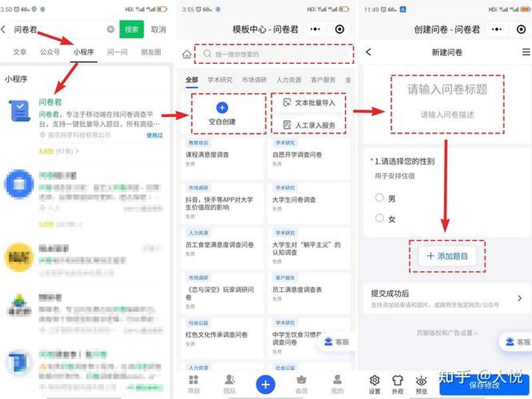Select the 女 radio option
532x399 pixels.
tap(380, 218)
